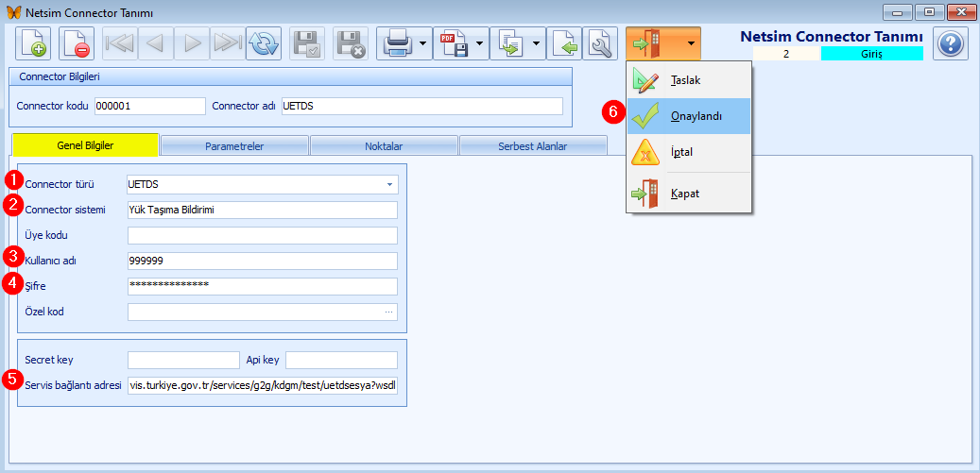Open the Connector türü combo box

point(389,184)
